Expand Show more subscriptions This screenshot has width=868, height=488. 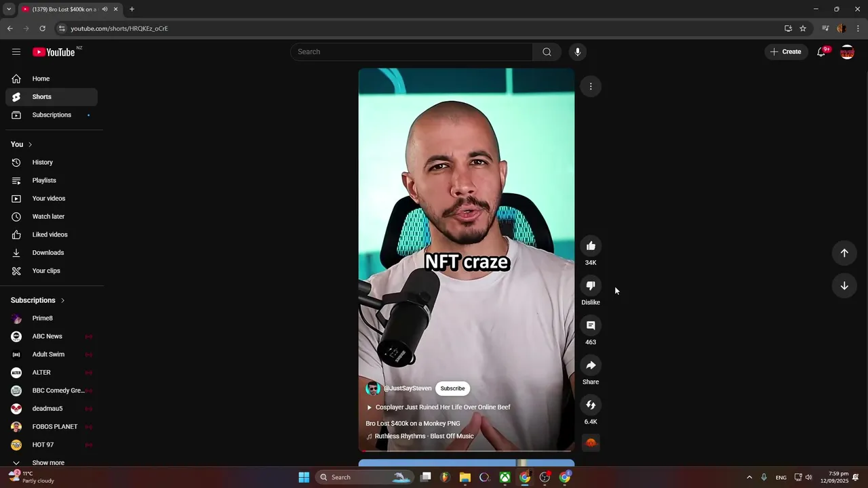tap(52, 463)
